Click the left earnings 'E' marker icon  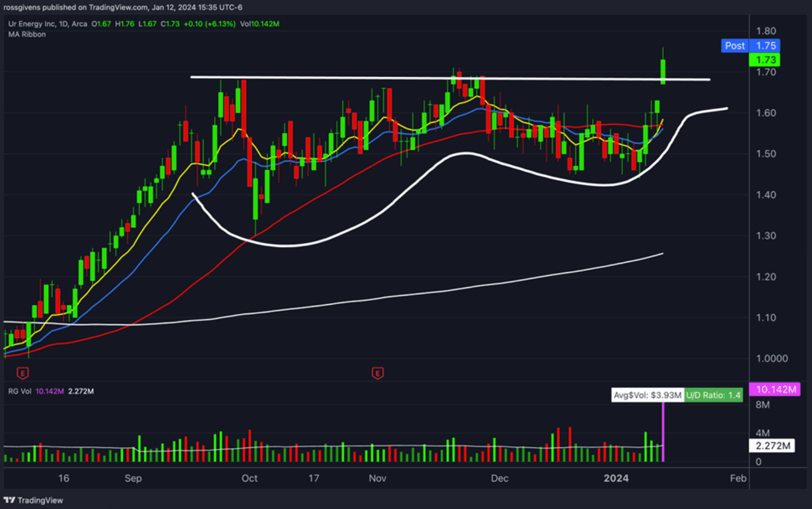pos(23,373)
